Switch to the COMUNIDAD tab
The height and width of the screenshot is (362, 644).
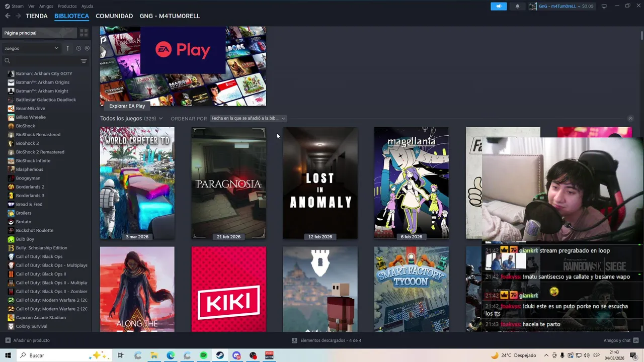coord(114,16)
